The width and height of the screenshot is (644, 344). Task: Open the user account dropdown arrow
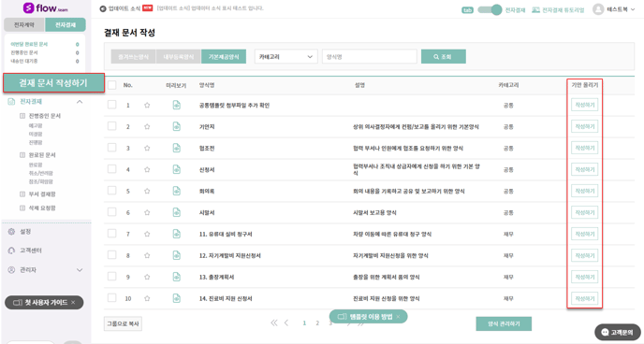633,9
